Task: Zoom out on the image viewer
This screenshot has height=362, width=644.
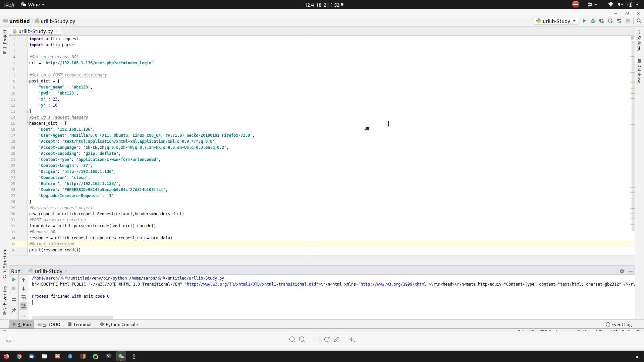Action: point(302,340)
